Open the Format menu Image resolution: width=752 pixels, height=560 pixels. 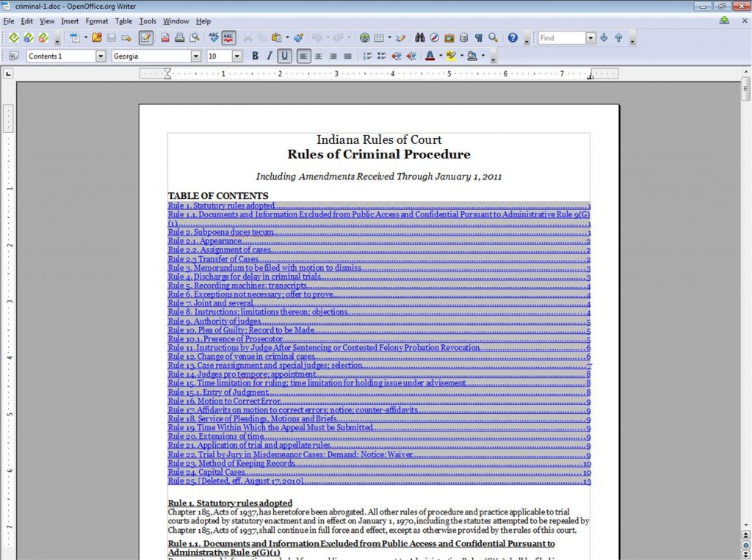97,21
